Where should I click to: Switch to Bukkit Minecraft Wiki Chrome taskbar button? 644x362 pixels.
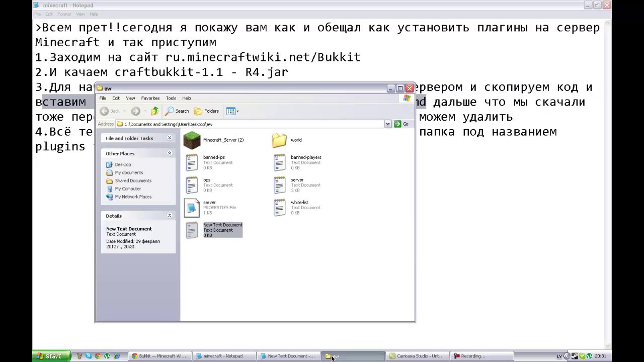(159, 356)
